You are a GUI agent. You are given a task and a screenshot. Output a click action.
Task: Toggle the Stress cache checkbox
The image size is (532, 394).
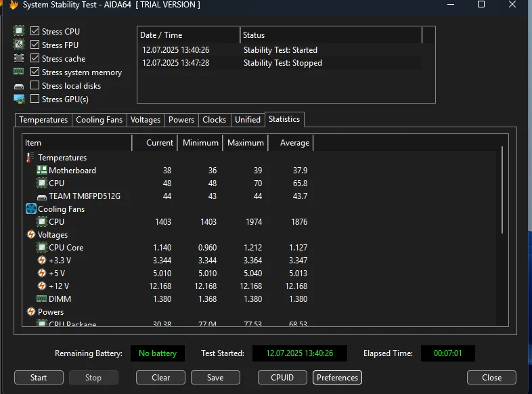pyautogui.click(x=35, y=58)
